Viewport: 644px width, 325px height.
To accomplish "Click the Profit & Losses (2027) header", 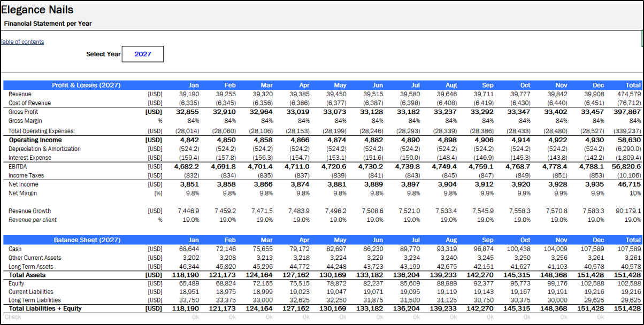I will click(86, 85).
